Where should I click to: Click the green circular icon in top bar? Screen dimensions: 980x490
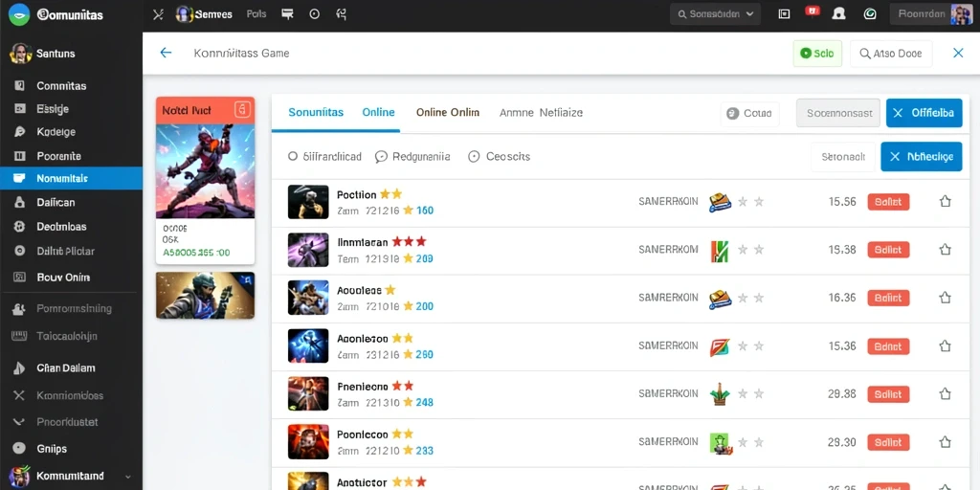click(x=869, y=14)
